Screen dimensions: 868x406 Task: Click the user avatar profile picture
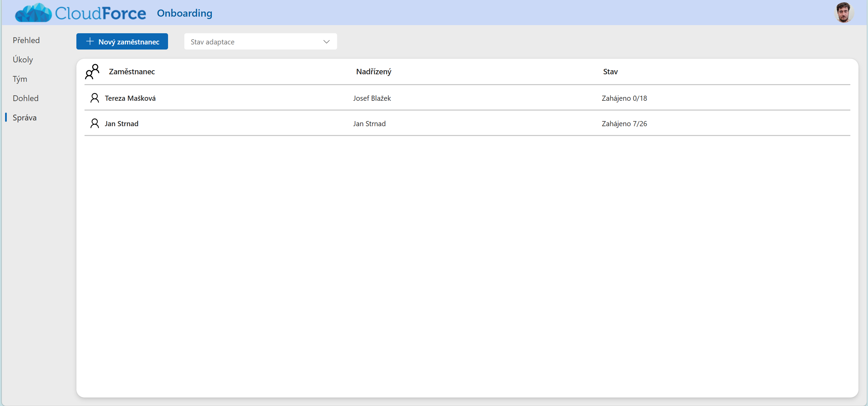coord(844,13)
